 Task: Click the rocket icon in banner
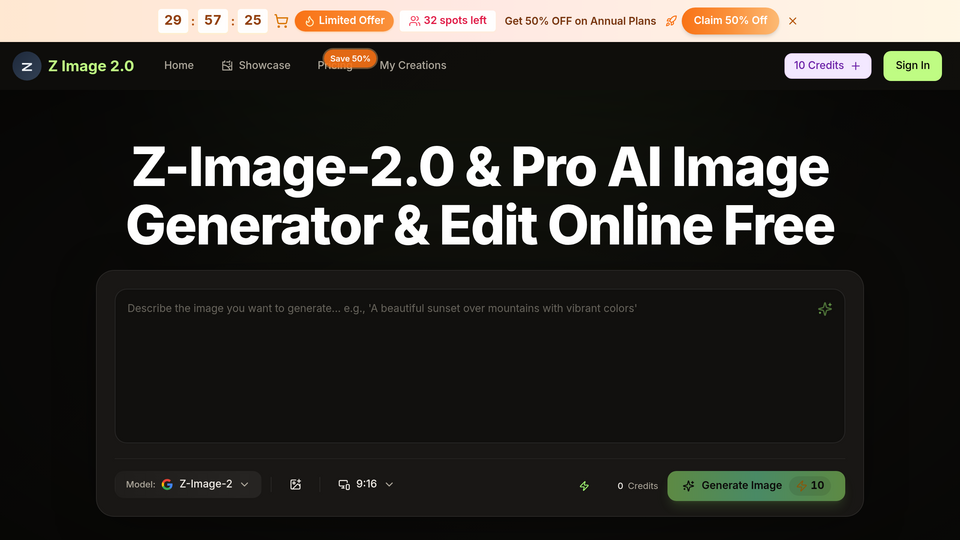pyautogui.click(x=671, y=21)
